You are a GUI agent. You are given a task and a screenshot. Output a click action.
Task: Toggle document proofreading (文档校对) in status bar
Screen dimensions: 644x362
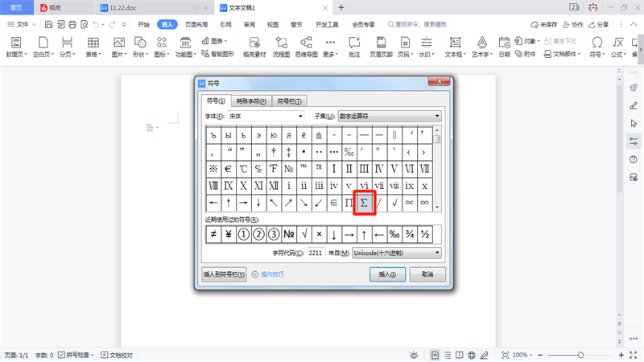(x=117, y=355)
